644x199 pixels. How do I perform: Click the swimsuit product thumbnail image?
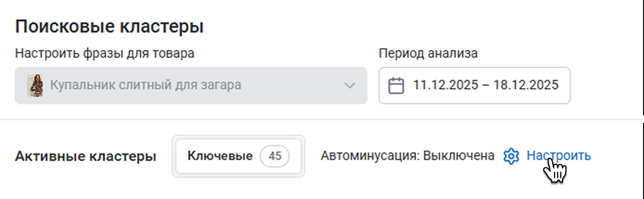click(x=35, y=86)
